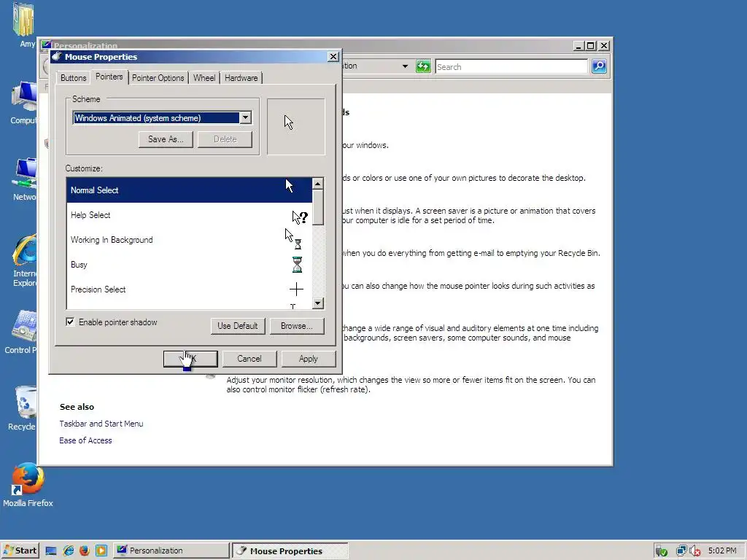Open Ease of Access link
The image size is (747, 560).
(x=85, y=440)
